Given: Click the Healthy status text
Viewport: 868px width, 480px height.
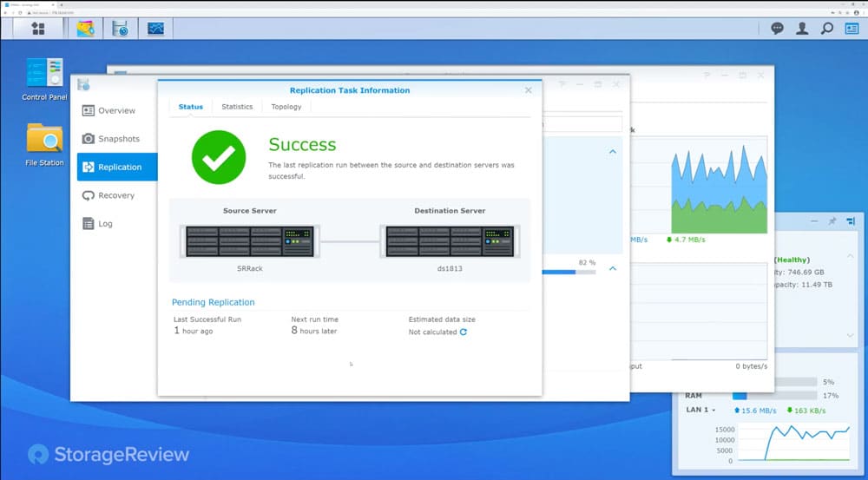Looking at the screenshot, I should [x=792, y=260].
